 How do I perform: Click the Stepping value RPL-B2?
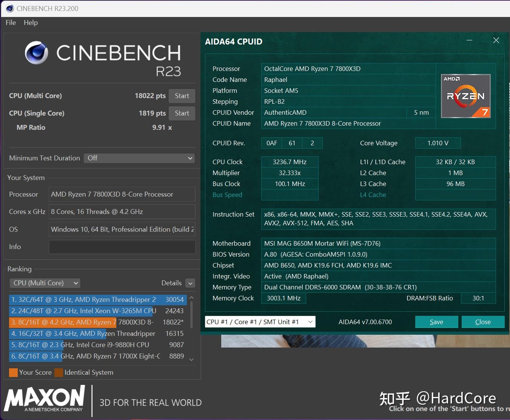click(x=348, y=102)
